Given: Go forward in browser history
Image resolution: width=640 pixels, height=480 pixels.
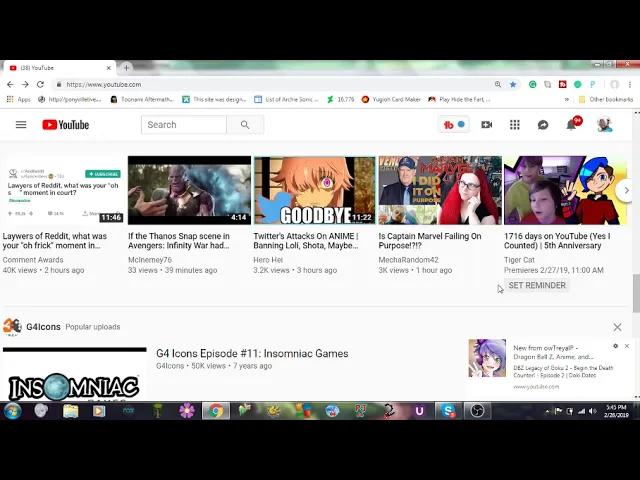Looking at the screenshot, I should pos(25,84).
